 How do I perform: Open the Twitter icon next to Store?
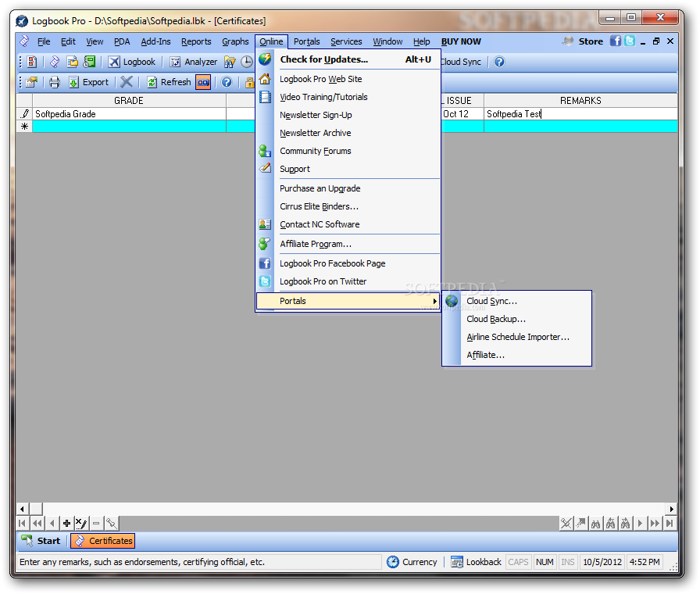click(630, 41)
